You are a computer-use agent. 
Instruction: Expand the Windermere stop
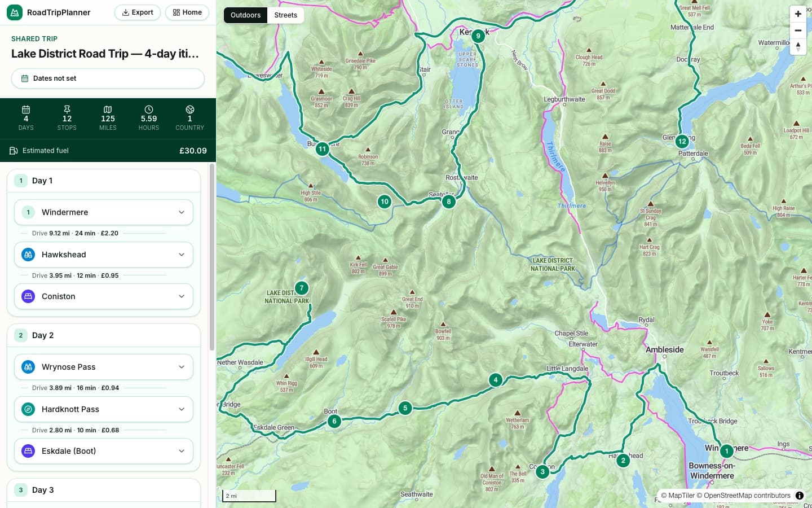pyautogui.click(x=104, y=212)
